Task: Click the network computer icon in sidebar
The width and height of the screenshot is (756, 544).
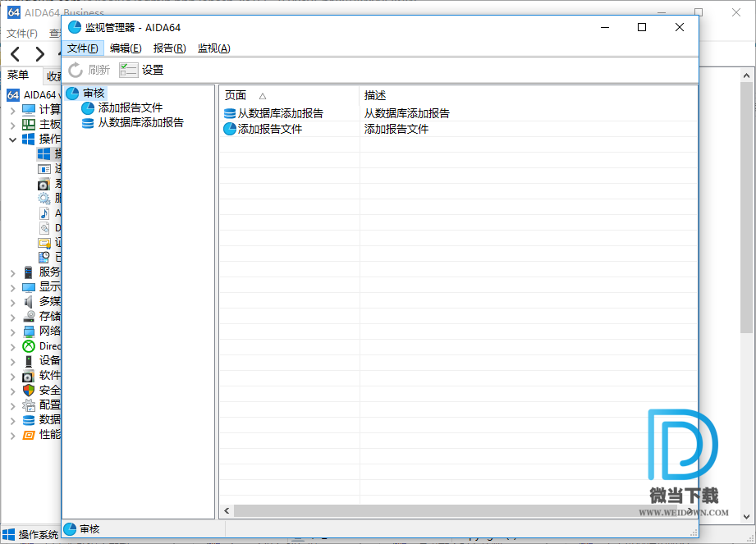Action: tap(29, 331)
